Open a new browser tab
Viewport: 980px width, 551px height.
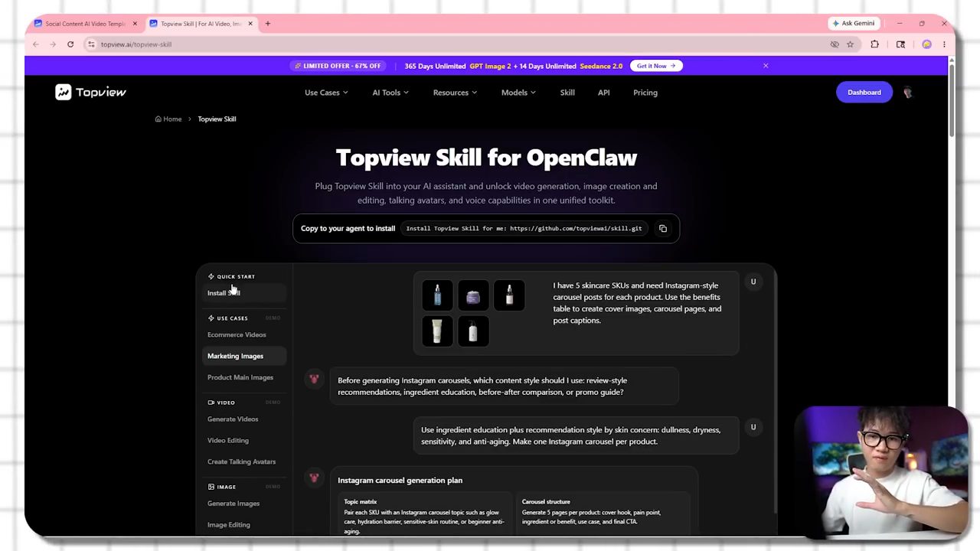click(268, 24)
